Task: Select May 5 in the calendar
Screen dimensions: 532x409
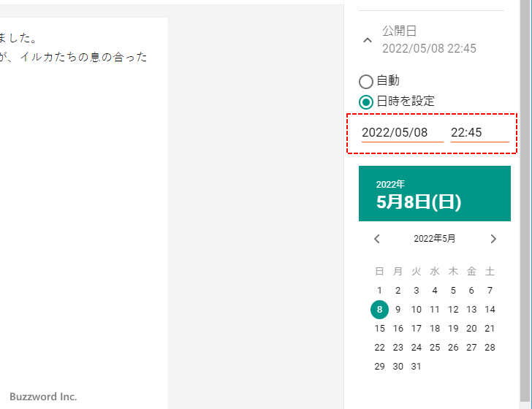Action: (x=453, y=290)
